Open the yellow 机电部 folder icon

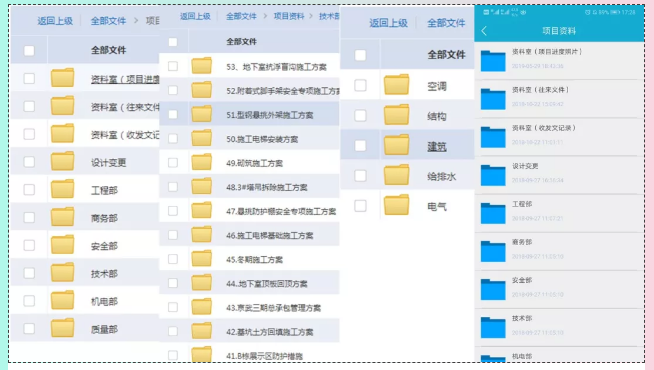point(63,300)
